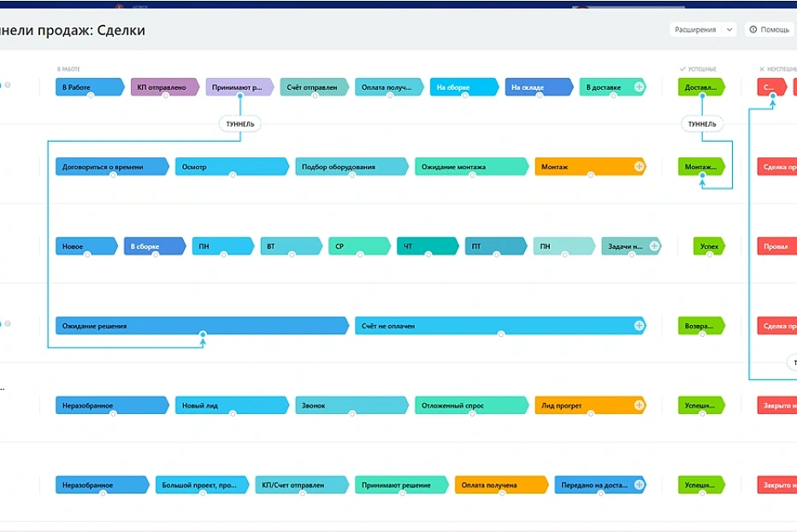Select the red Провал stage
The height and width of the screenshot is (532, 797).
click(x=776, y=246)
